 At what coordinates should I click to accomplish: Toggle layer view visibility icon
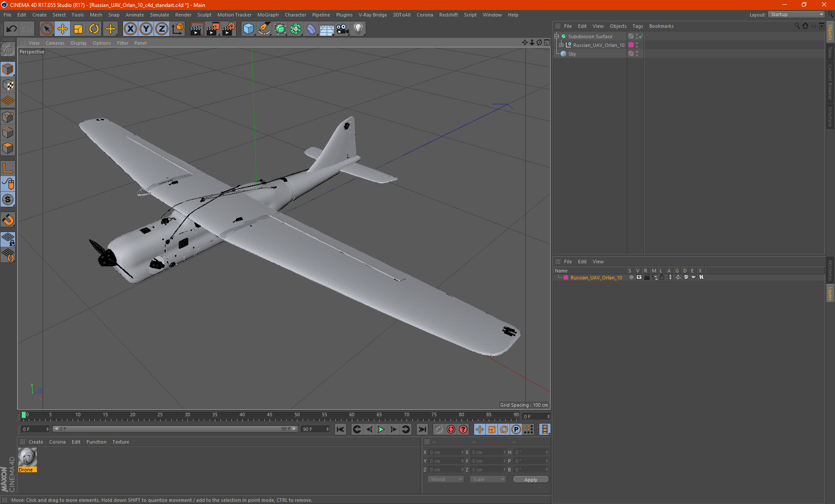coord(639,277)
